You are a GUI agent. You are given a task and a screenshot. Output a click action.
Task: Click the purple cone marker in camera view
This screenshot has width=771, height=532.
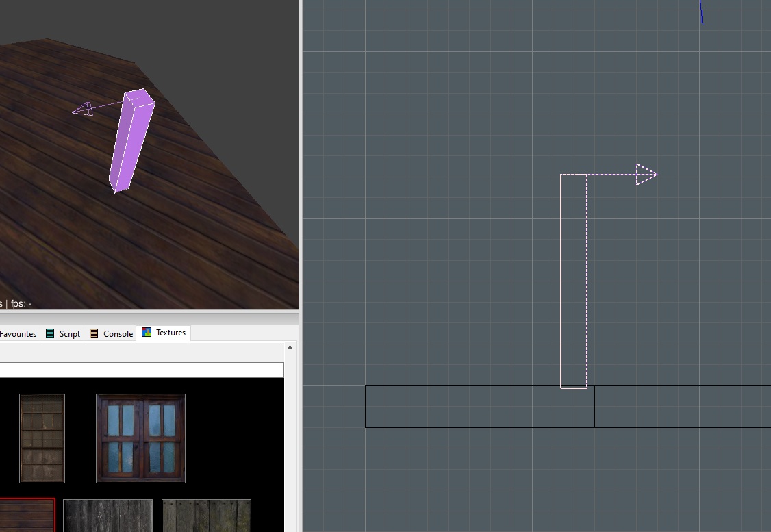tap(83, 109)
